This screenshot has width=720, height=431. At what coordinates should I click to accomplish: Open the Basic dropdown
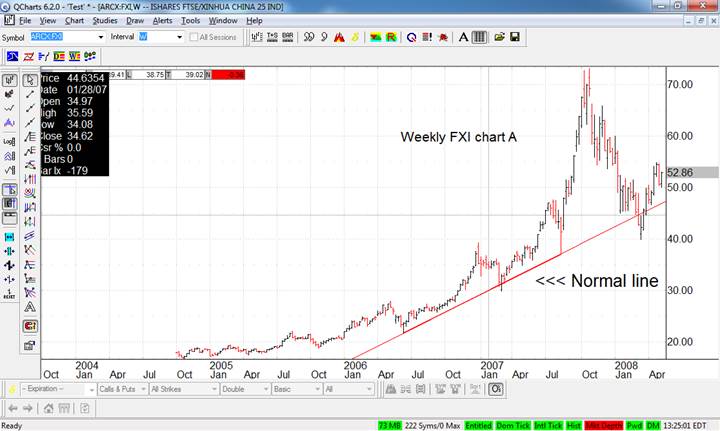click(x=297, y=389)
